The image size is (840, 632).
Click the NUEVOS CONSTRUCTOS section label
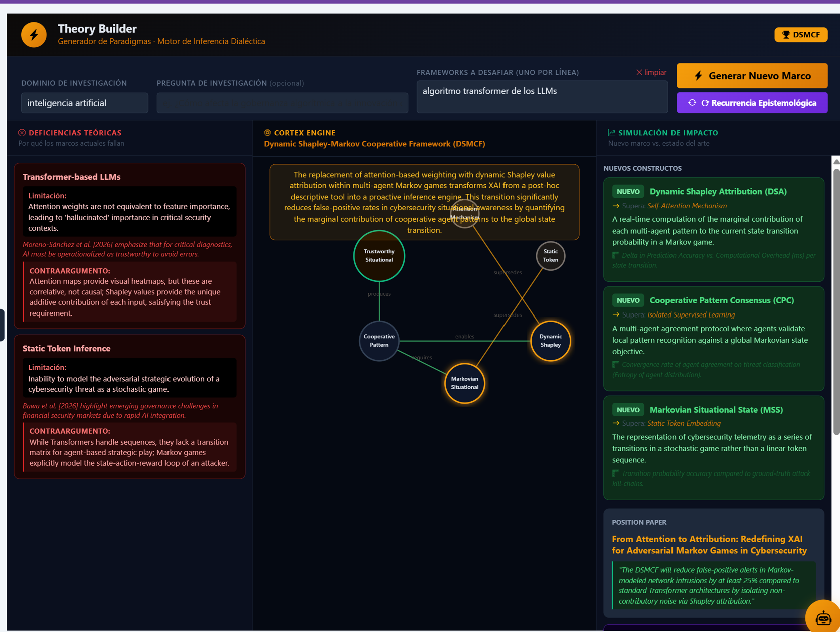pyautogui.click(x=642, y=168)
